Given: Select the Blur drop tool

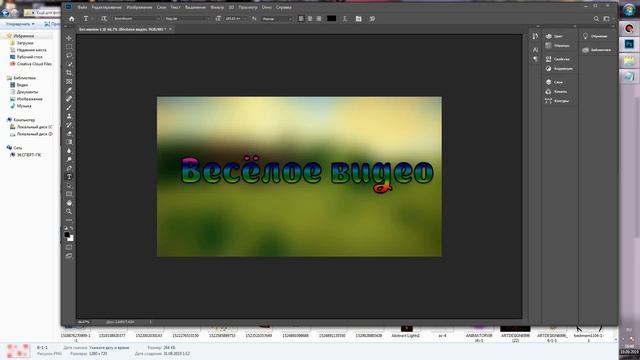Looking at the screenshot, I should [x=69, y=151].
